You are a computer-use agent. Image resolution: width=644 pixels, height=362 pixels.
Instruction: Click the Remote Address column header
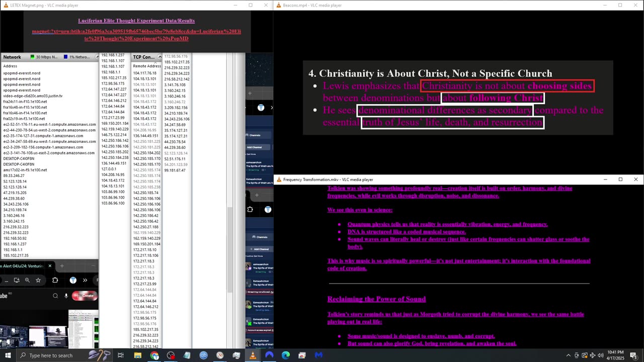point(147,66)
